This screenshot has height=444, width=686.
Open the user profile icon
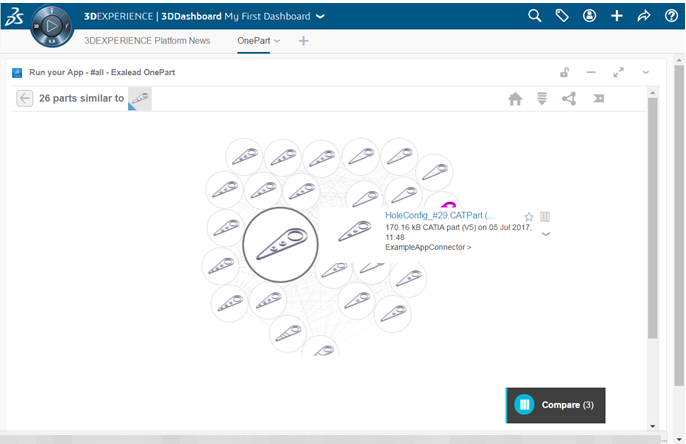(589, 16)
